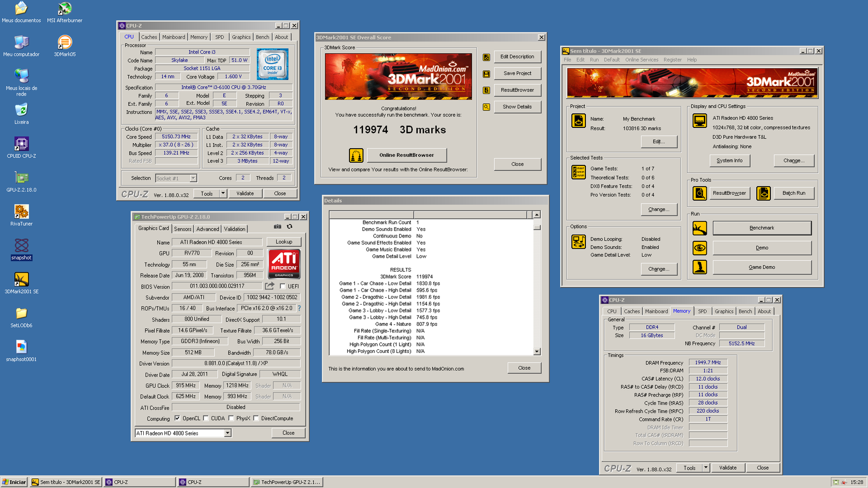
Task: Select the Batch Run icon in Pro Tools
Action: pos(764,192)
